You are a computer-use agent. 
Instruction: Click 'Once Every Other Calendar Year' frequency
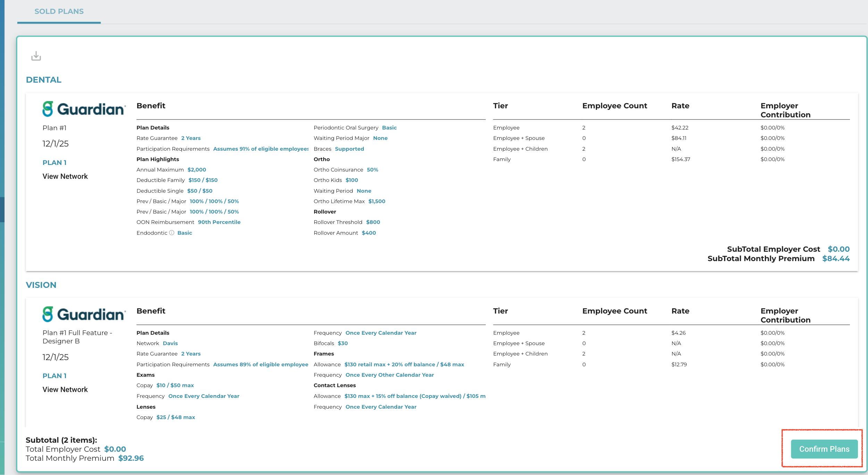point(390,375)
